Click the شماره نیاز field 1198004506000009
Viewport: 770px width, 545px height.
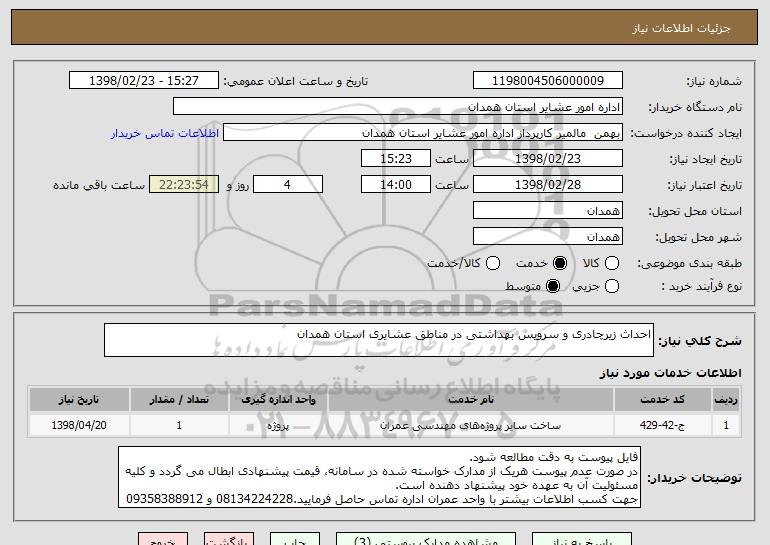tap(548, 81)
